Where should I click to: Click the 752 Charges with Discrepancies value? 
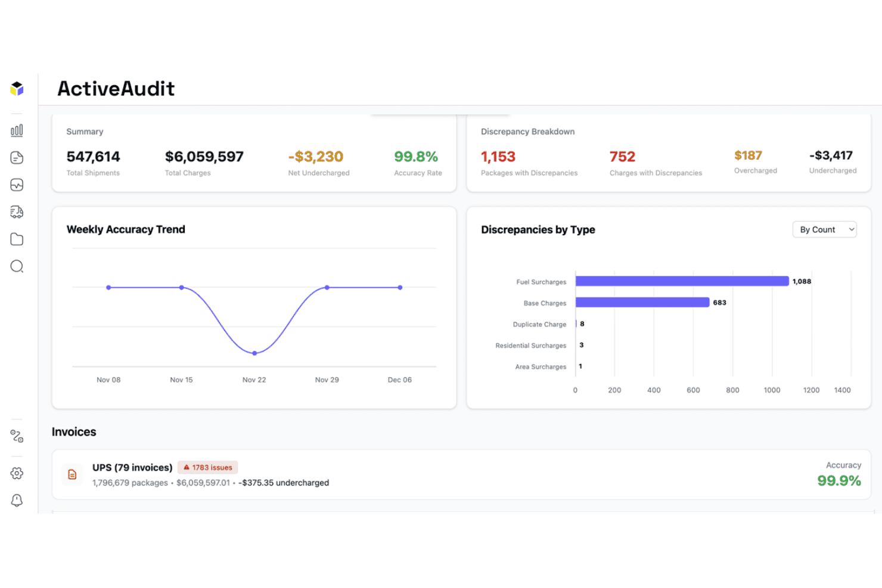click(x=623, y=157)
